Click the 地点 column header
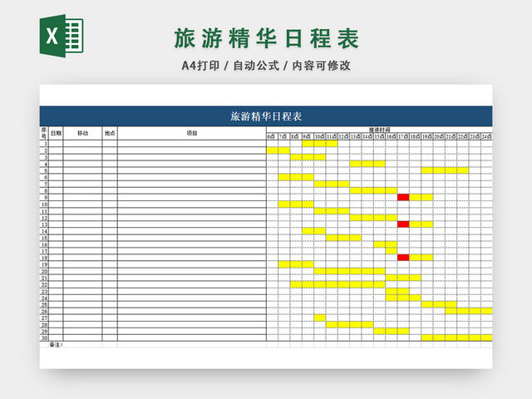532x399 pixels. click(110, 133)
